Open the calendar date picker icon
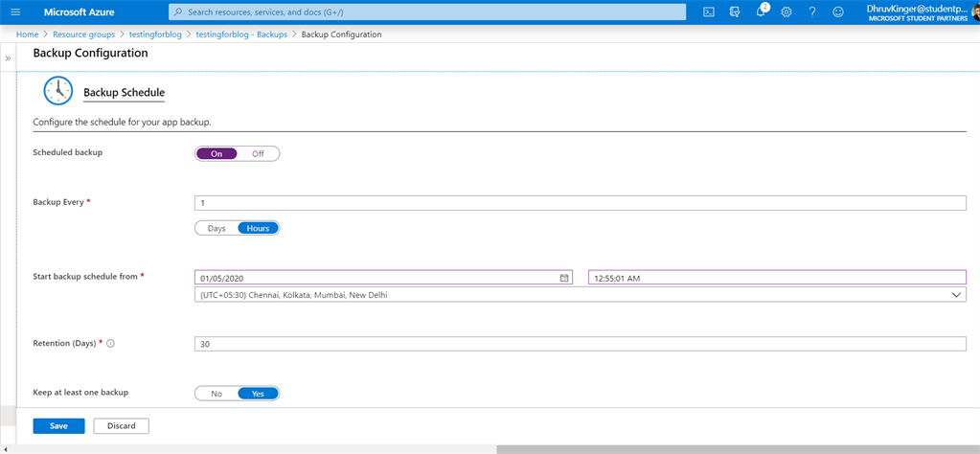The height and width of the screenshot is (454, 980). (563, 278)
